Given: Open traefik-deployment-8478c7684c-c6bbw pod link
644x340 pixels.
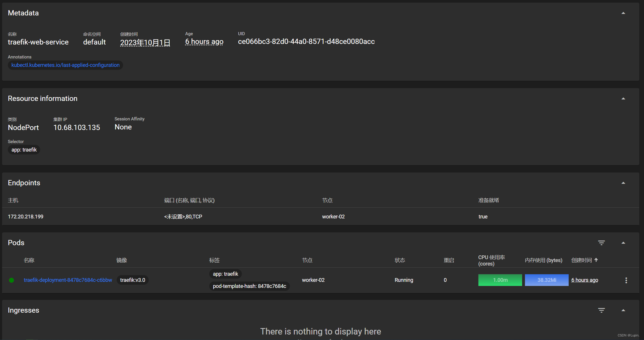Looking at the screenshot, I should [68, 280].
